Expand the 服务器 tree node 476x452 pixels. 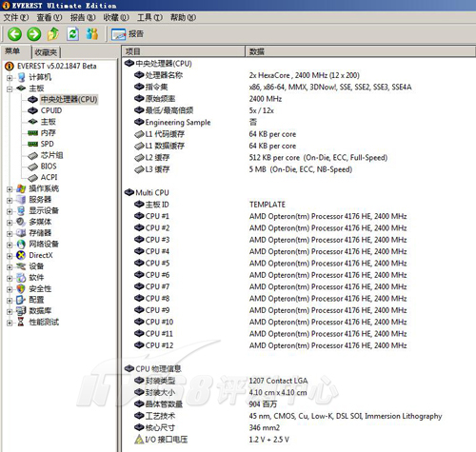click(x=10, y=200)
